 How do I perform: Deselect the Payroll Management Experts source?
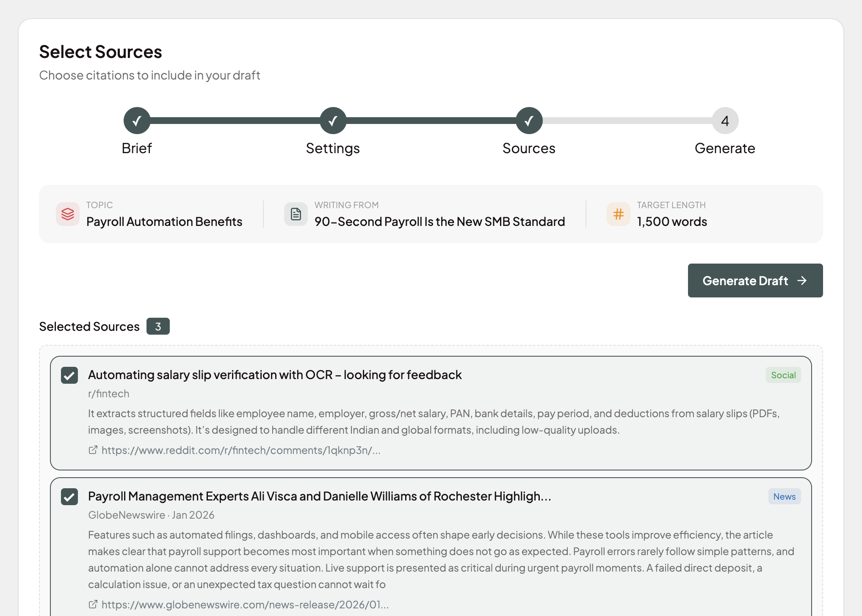coord(69,496)
